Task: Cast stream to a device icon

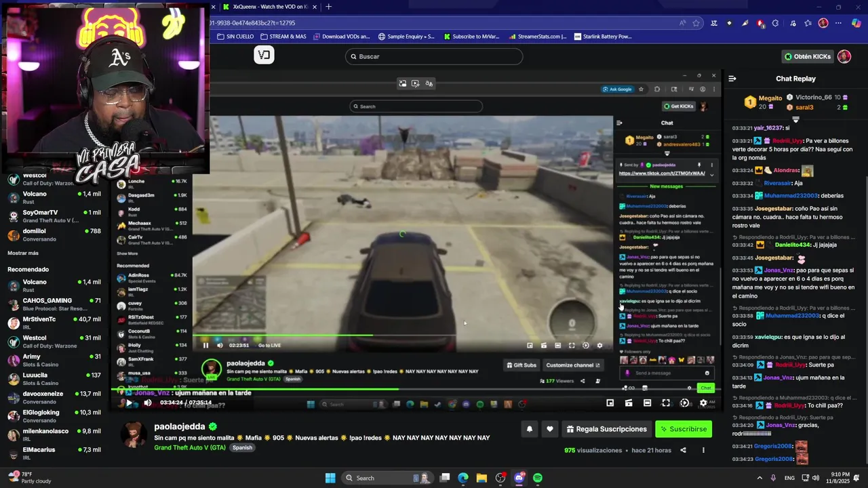Action: pos(629,403)
